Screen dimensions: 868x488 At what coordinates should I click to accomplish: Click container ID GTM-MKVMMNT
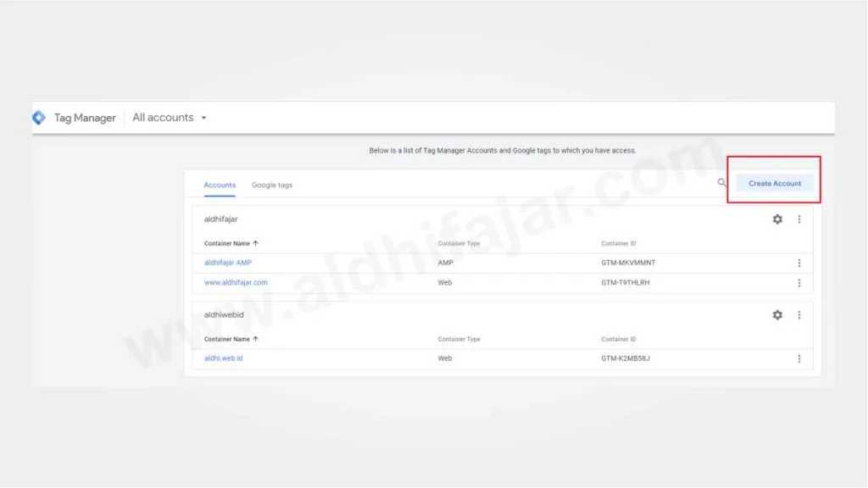(x=628, y=263)
